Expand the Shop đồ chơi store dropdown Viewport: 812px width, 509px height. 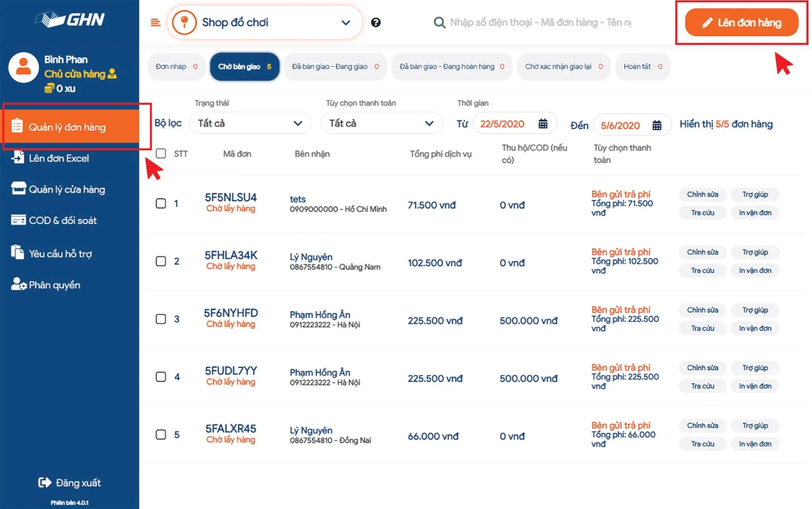pos(345,23)
